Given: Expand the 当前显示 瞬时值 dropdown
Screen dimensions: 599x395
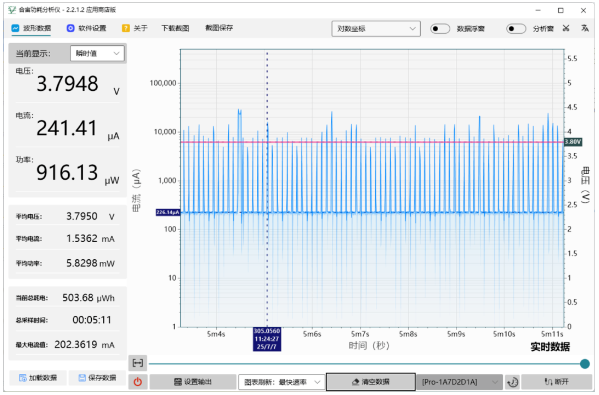Looking at the screenshot, I should 97,53.
